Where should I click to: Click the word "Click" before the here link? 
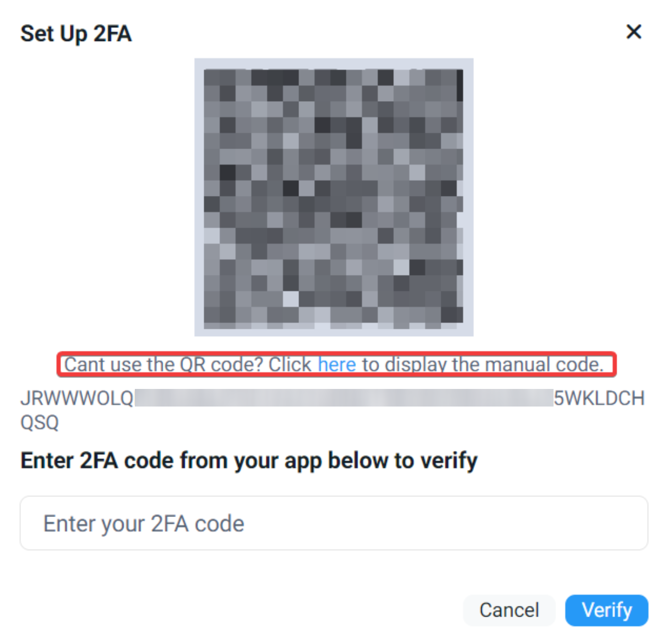point(290,365)
